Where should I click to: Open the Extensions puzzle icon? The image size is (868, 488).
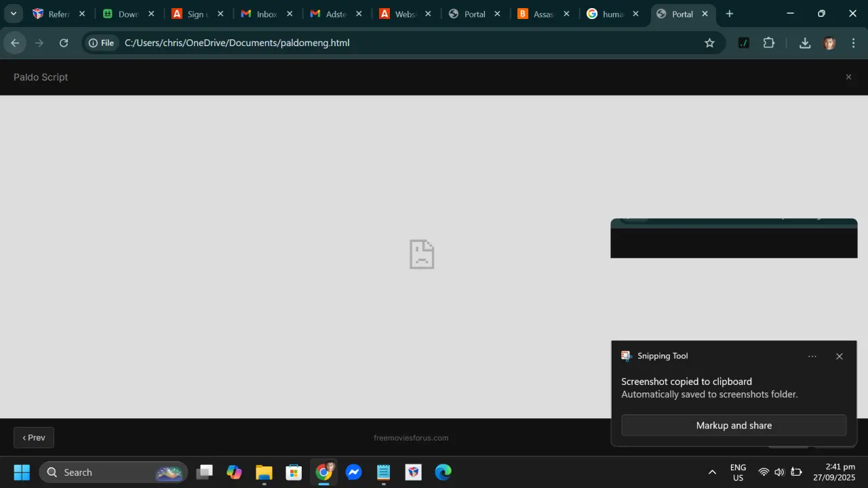click(768, 43)
